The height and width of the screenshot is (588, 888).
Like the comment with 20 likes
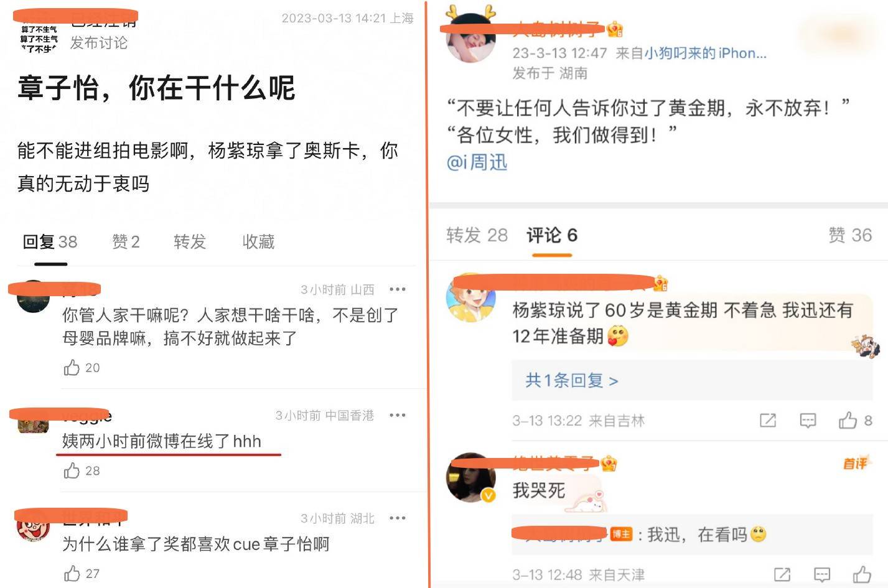pyautogui.click(x=72, y=368)
